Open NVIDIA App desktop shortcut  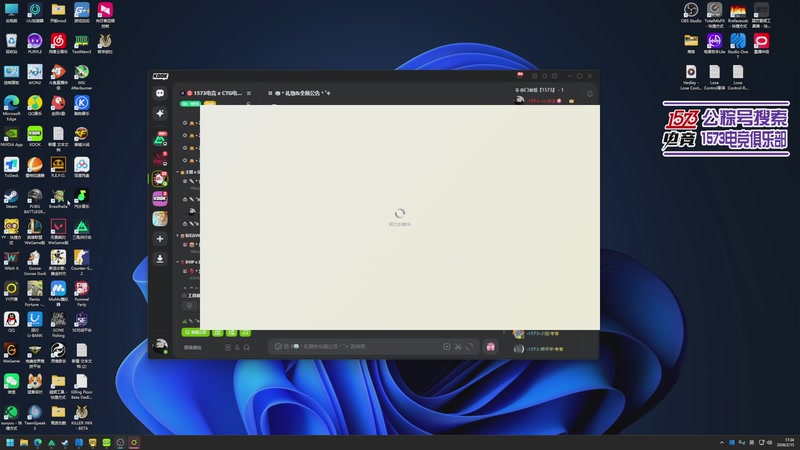pos(11,137)
